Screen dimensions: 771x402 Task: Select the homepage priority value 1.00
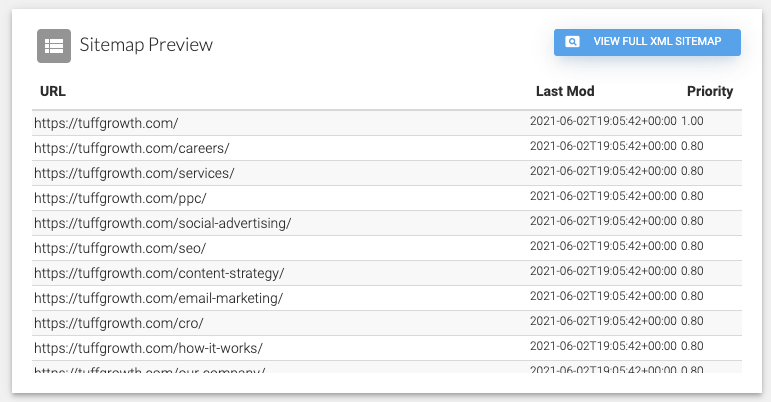tap(692, 121)
